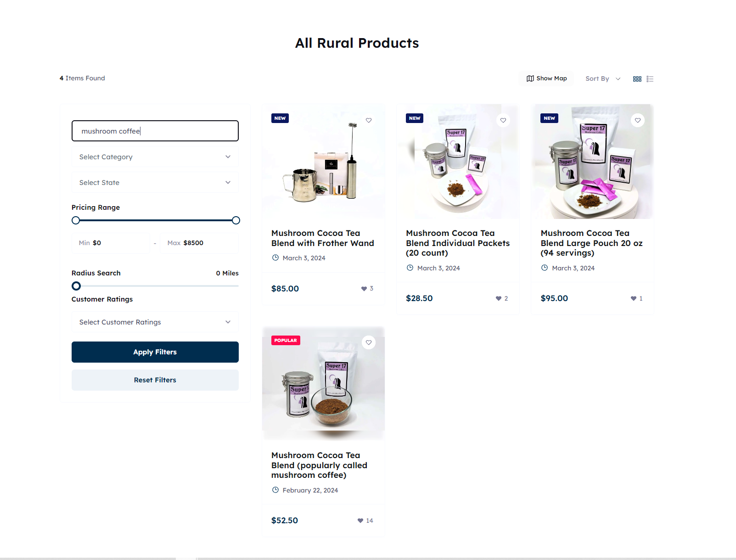The image size is (736, 560).
Task: Favorite the Large Pouch 20 oz product
Action: tap(638, 120)
